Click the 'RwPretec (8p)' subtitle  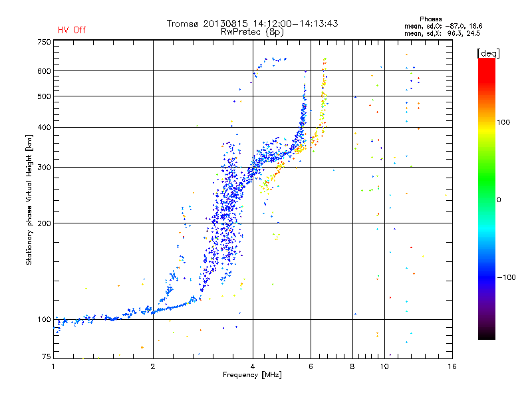pyautogui.click(x=252, y=32)
